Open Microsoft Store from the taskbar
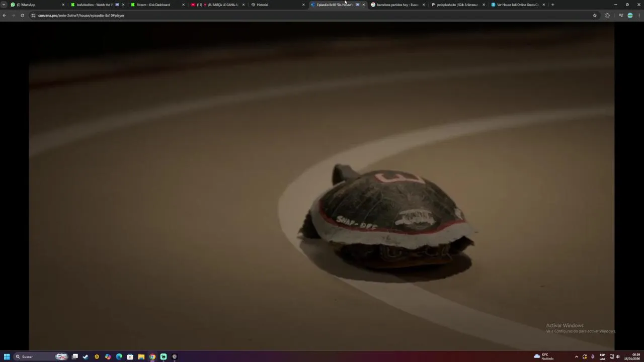The image size is (644, 362). point(130,356)
